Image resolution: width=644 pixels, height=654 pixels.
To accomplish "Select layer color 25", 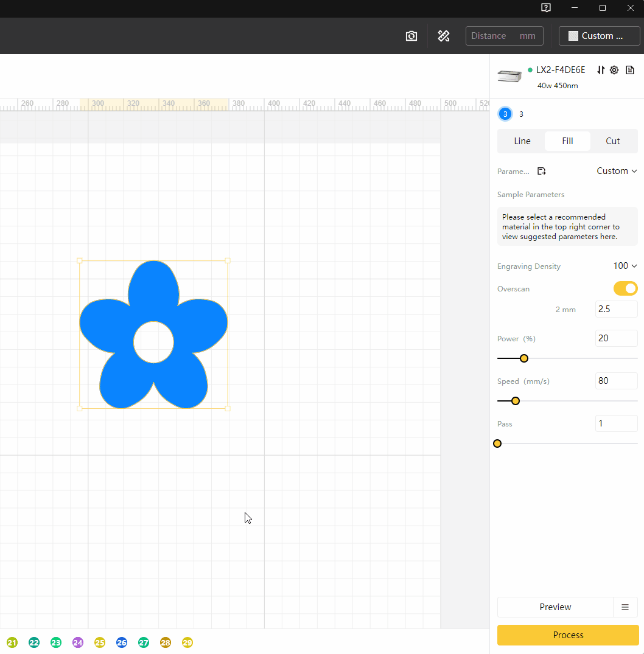I will [x=100, y=642].
